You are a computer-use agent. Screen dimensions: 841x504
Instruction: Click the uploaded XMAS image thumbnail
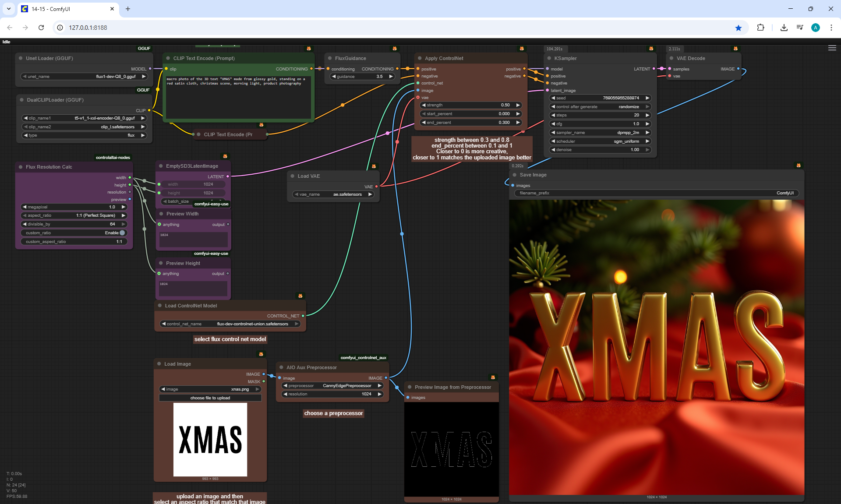[x=210, y=439]
